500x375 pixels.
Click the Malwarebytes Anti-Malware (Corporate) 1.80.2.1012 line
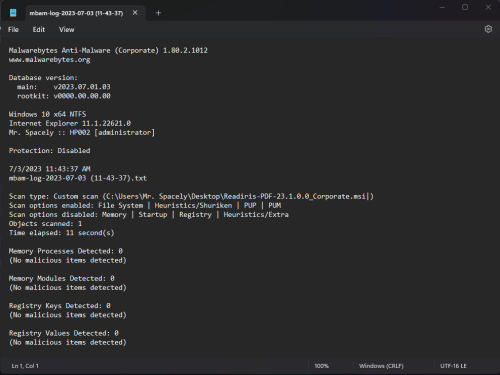click(x=108, y=50)
